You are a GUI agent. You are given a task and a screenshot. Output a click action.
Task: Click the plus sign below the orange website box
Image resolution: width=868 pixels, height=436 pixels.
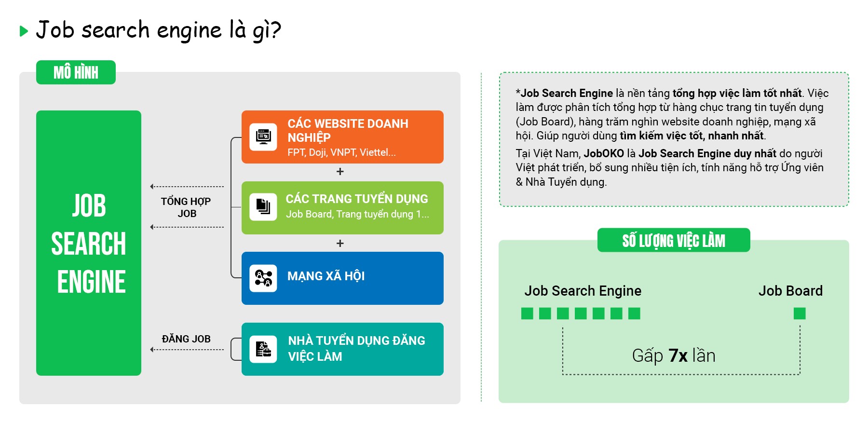[x=340, y=172]
